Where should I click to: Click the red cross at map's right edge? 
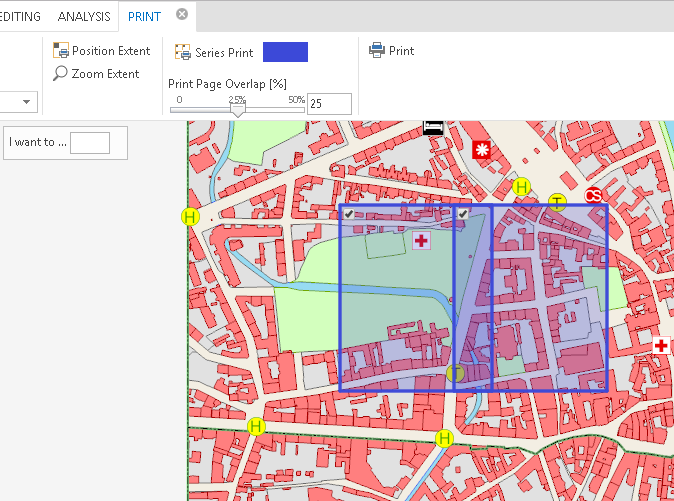[661, 345]
